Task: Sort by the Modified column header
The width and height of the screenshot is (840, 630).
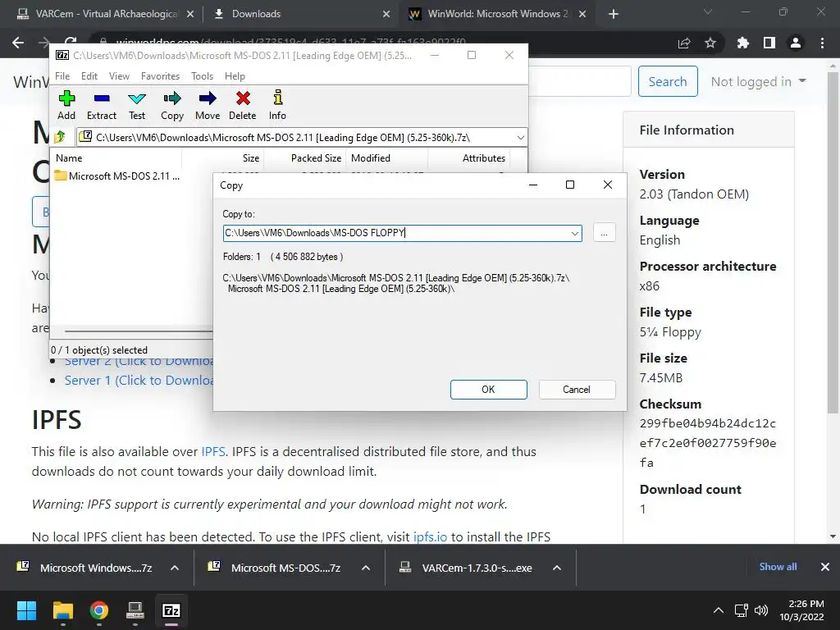Action: (387, 158)
